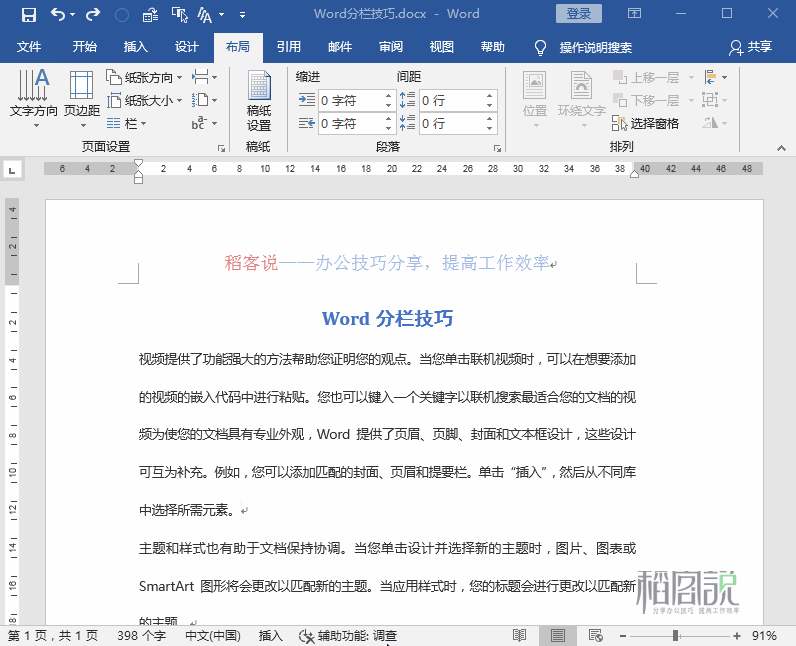Open the 纸张大小 paper size dropdown
Viewport: 796px width, 646px height.
(x=144, y=100)
